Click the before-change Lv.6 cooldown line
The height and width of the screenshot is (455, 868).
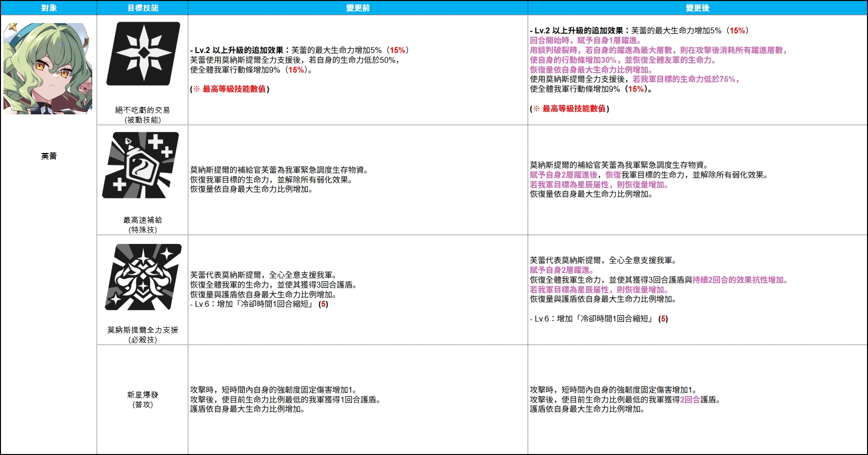(259, 304)
